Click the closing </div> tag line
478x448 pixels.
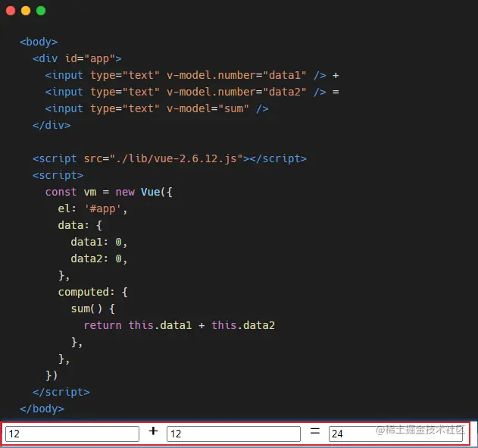click(x=52, y=125)
